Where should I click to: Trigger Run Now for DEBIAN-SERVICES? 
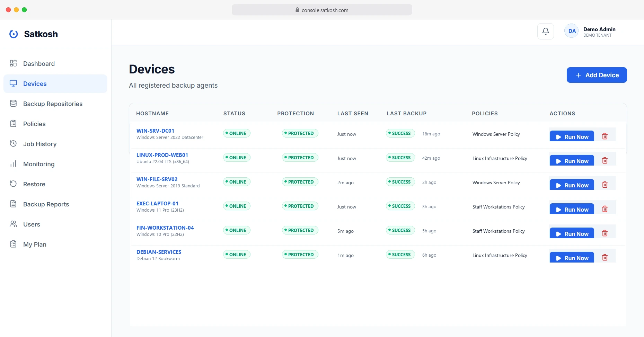pyautogui.click(x=572, y=257)
